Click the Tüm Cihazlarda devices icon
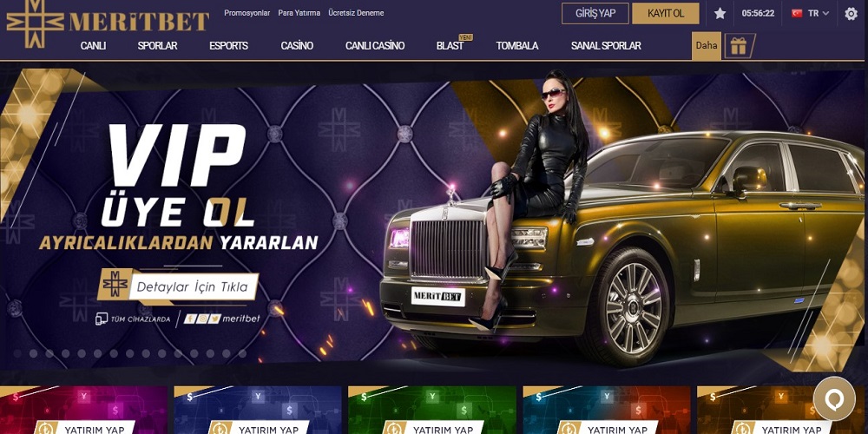Screen dimensions: 868x434 (102, 319)
